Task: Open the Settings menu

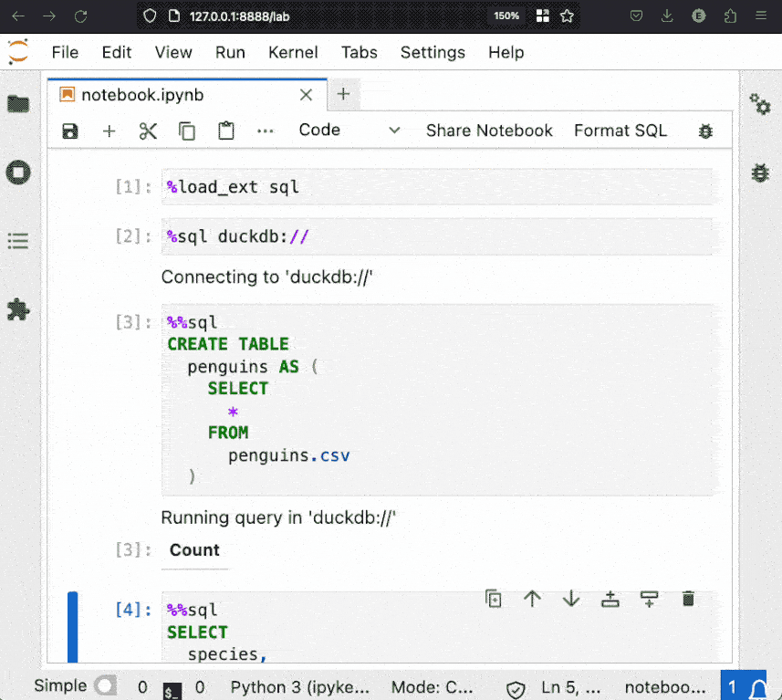Action: tap(433, 52)
